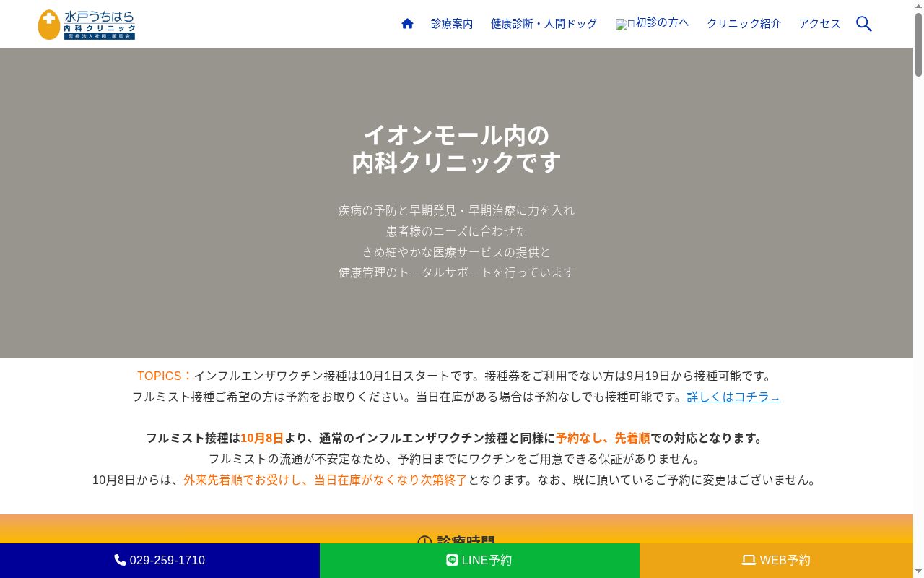Open 健康診断・人間ドッグ menu item
Viewport: 924px width, 578px height.
[x=544, y=24]
